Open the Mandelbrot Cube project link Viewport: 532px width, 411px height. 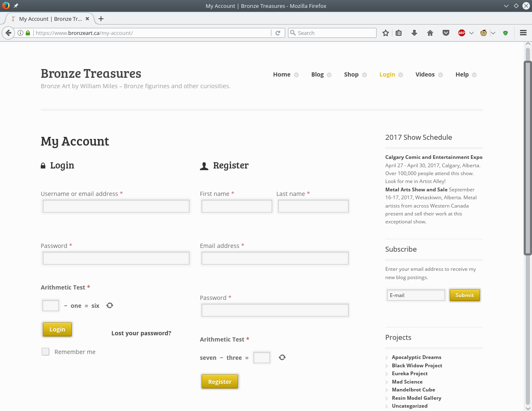[413, 390]
